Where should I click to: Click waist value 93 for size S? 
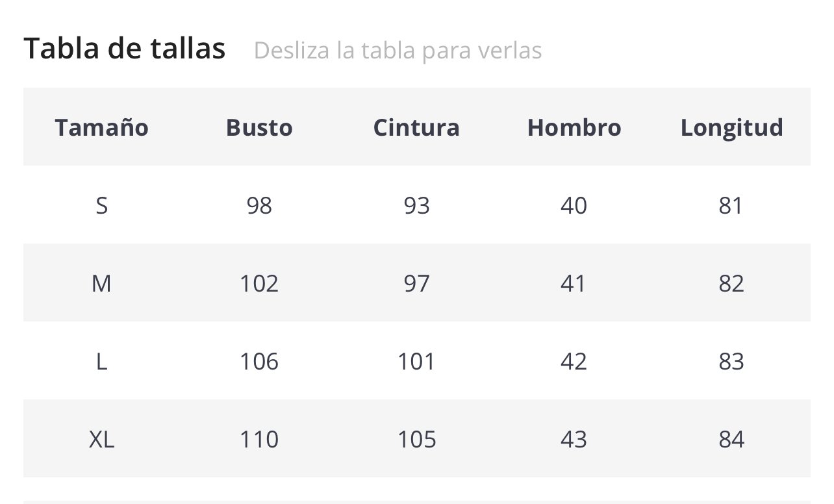coord(416,205)
